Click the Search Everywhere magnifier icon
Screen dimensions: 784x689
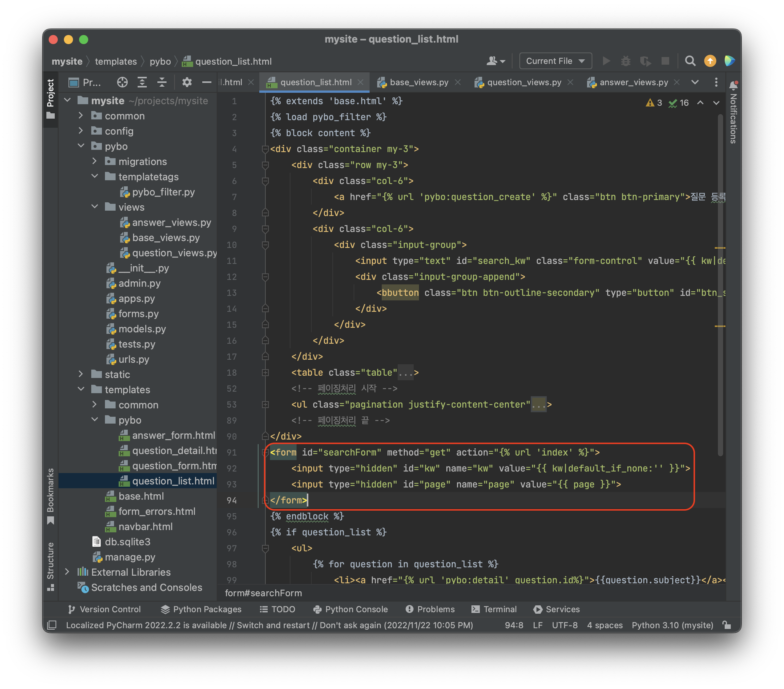690,61
